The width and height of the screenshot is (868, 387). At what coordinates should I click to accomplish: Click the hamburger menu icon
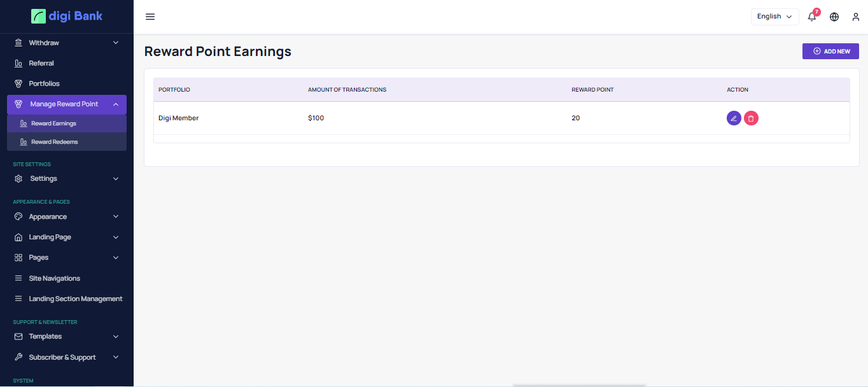(150, 17)
